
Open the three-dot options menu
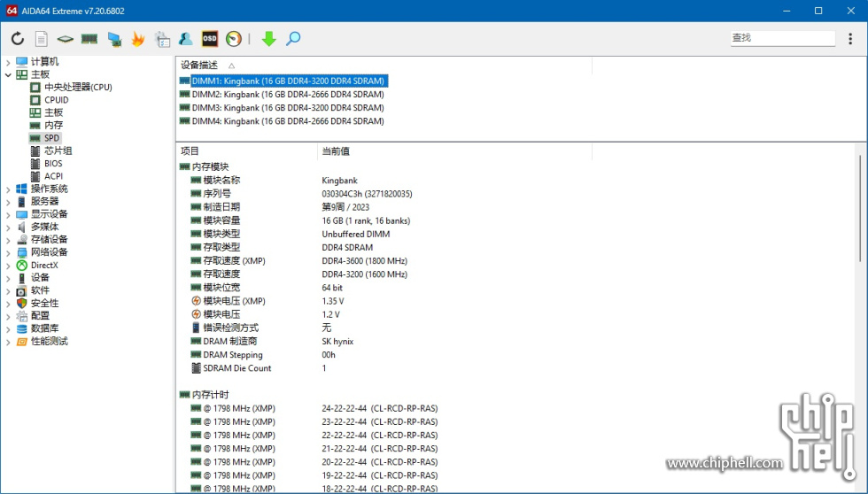coord(850,38)
